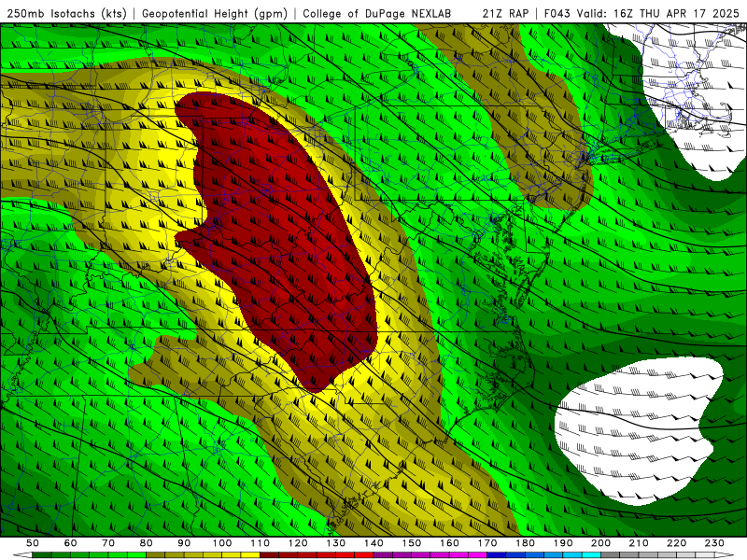
Task: Click the 'Valid: 16Z THU APR 17 2025' text
Action: (658, 13)
